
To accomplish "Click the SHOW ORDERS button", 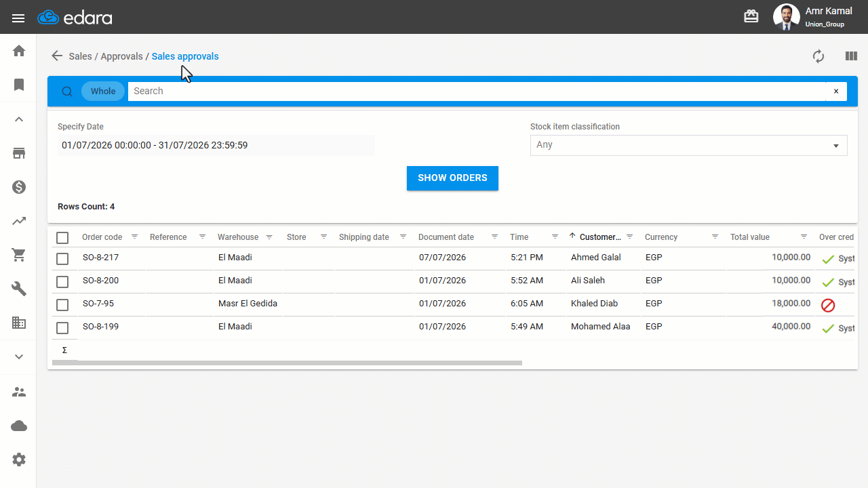I will point(452,178).
